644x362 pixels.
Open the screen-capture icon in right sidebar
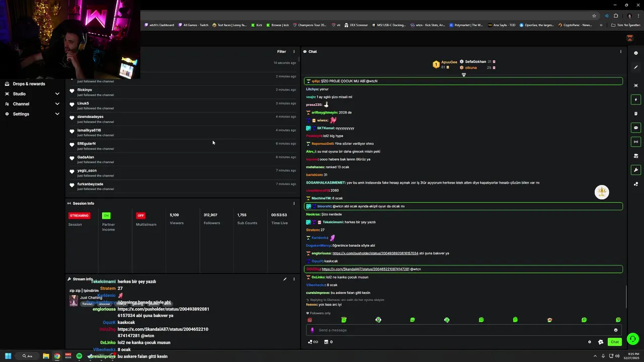[636, 85]
